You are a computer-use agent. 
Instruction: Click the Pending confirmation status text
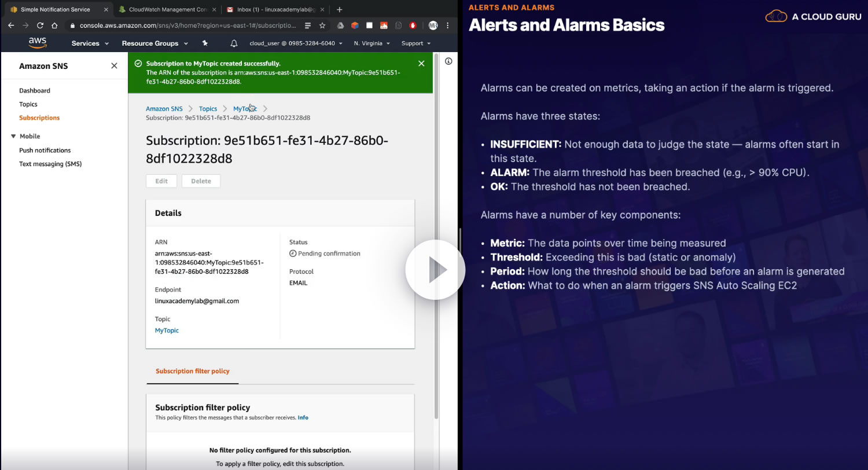(x=329, y=254)
